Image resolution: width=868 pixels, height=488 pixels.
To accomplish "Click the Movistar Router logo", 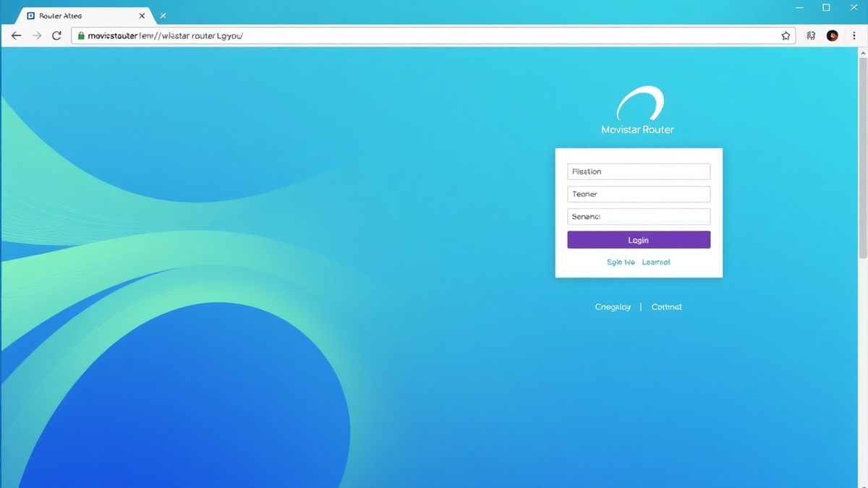I will 639,103.
